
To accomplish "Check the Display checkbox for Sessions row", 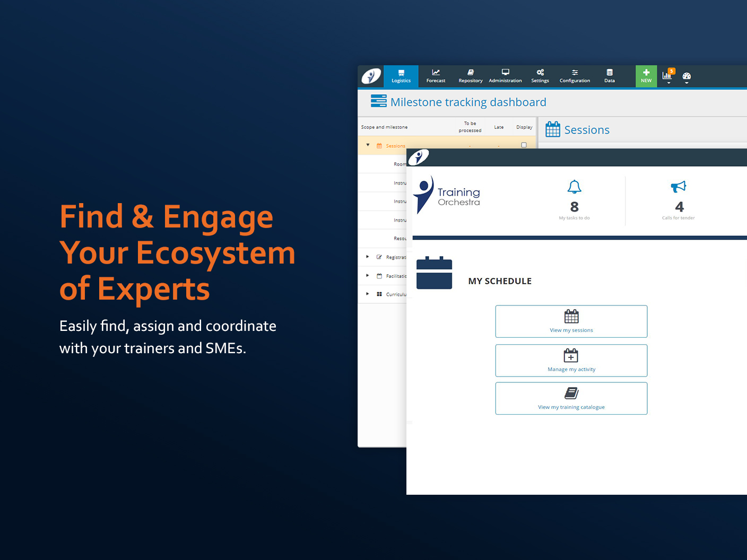I will coord(524,144).
